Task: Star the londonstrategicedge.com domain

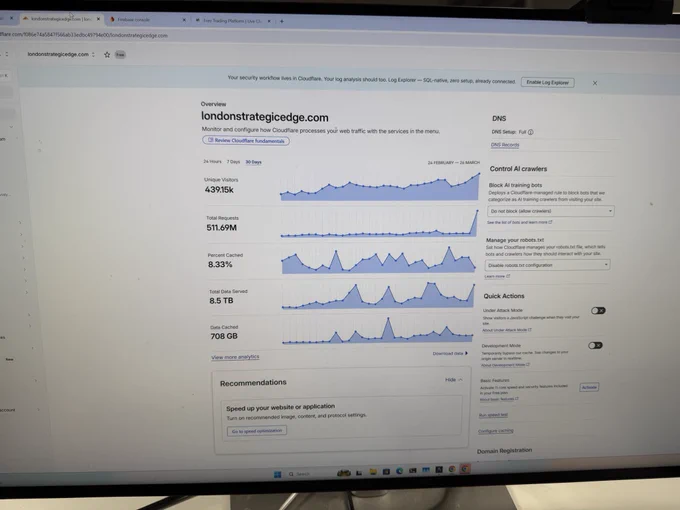Action: point(107,55)
